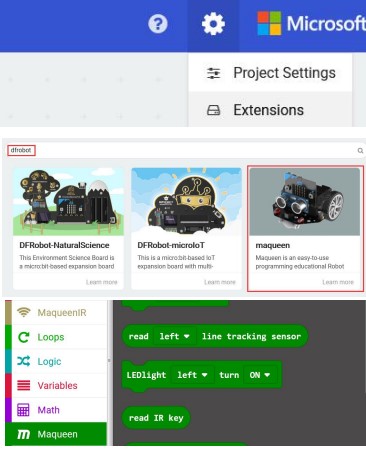Click Learn more on maqueen card
The width and height of the screenshot is (366, 465).
point(338,282)
